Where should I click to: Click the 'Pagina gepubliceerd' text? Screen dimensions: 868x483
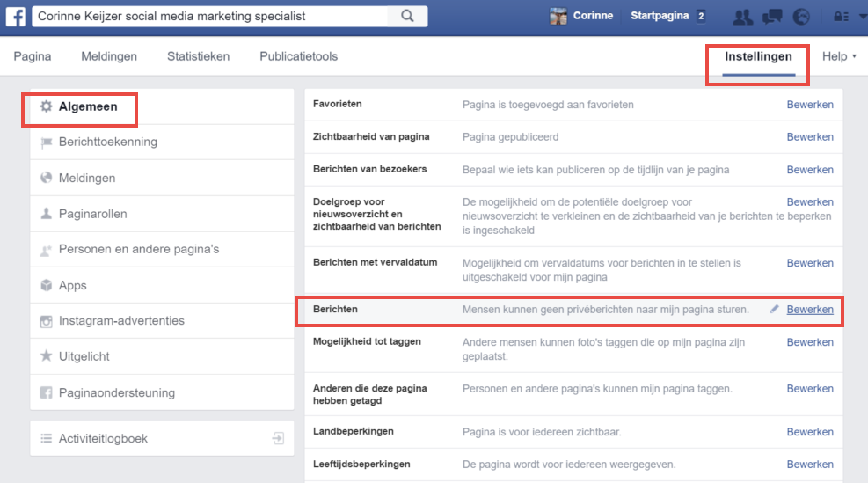click(510, 137)
